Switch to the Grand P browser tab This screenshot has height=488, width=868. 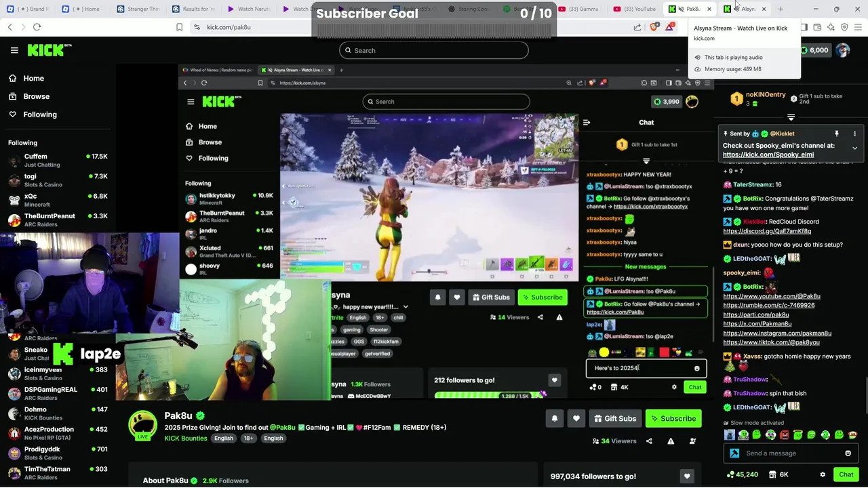click(27, 9)
